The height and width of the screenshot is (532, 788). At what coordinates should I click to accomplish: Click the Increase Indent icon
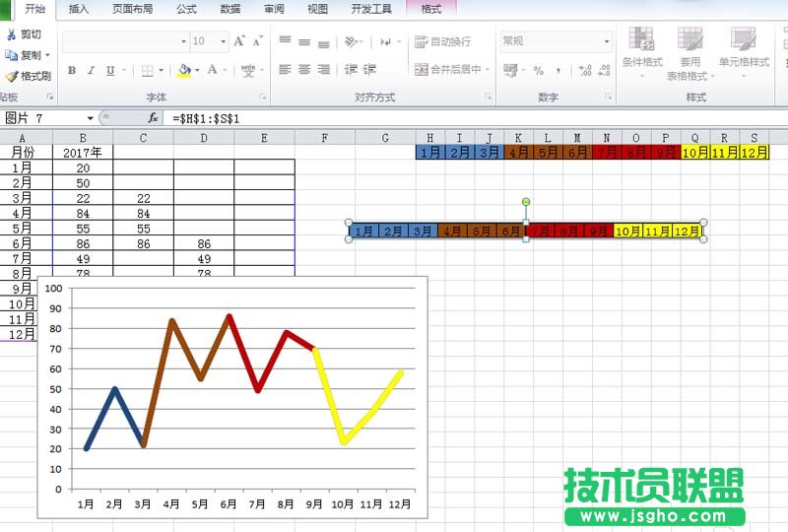[x=370, y=69]
